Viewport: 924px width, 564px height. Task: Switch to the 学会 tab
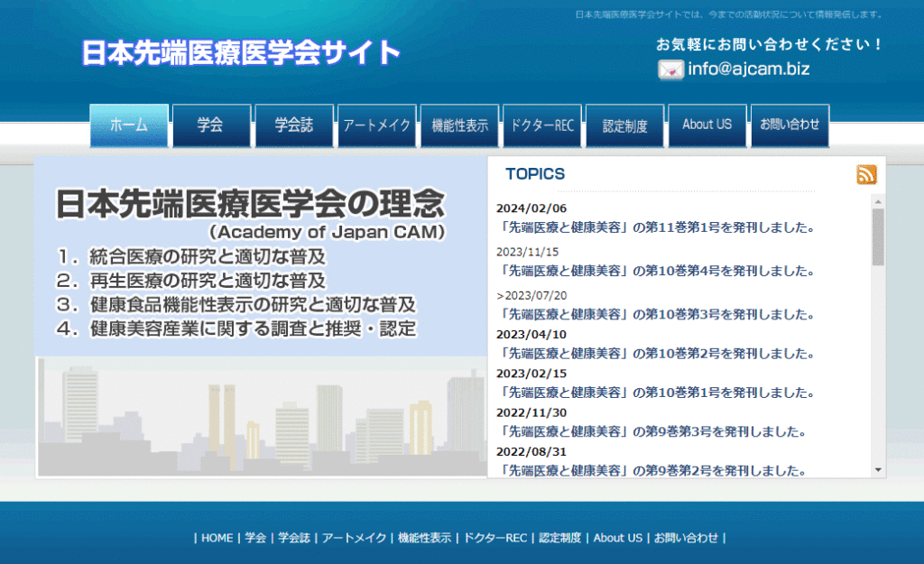pyautogui.click(x=211, y=125)
